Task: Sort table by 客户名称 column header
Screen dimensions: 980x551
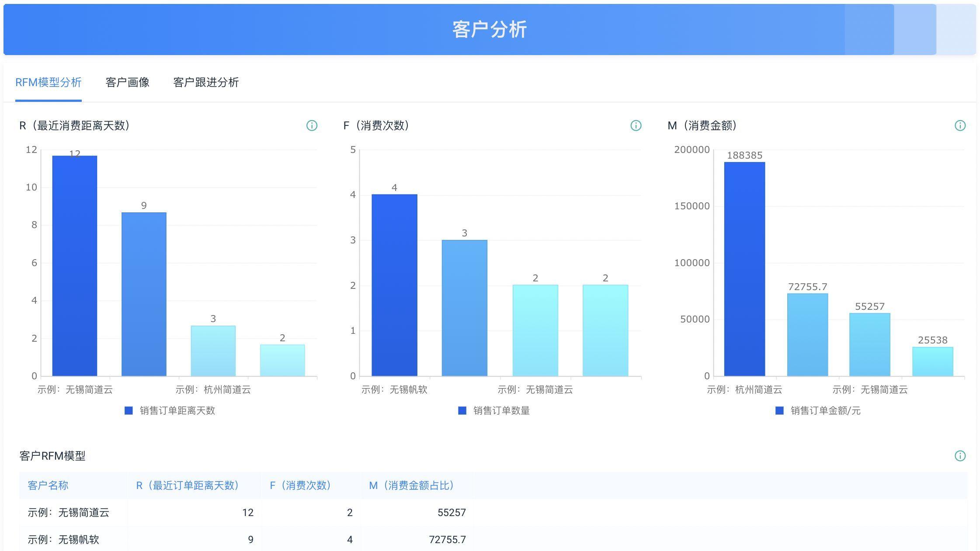Action: tap(48, 485)
